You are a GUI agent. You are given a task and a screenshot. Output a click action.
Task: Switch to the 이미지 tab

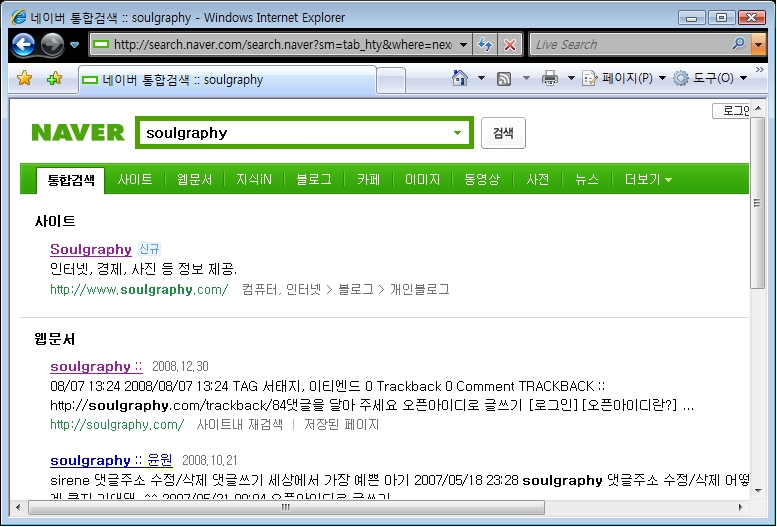coord(423,179)
